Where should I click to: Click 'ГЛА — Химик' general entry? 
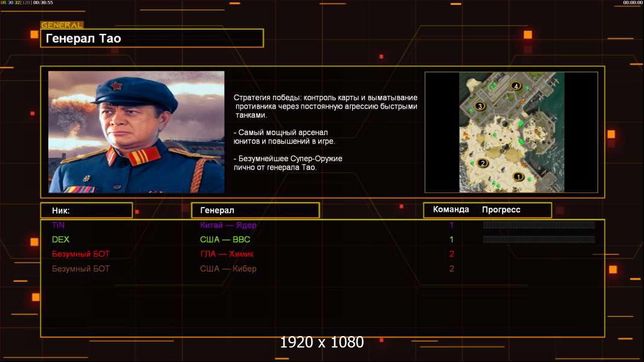point(227,254)
